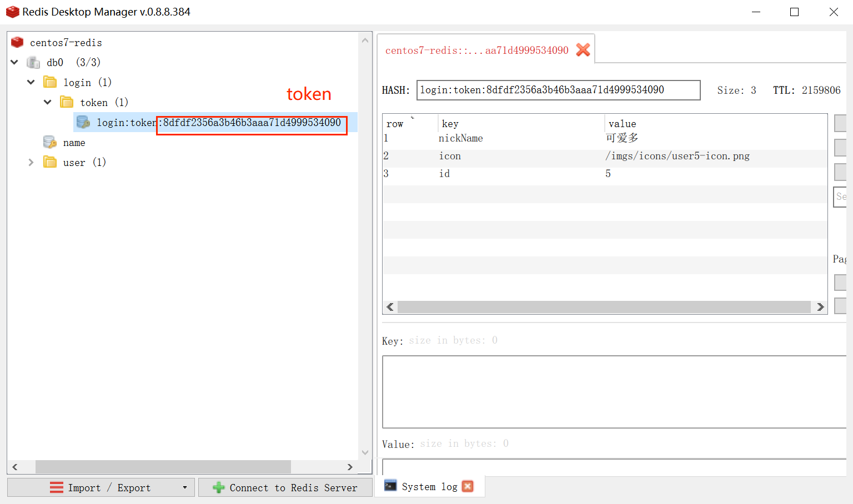Click the tree panel scroll down arrow
853x504 pixels.
(x=365, y=452)
